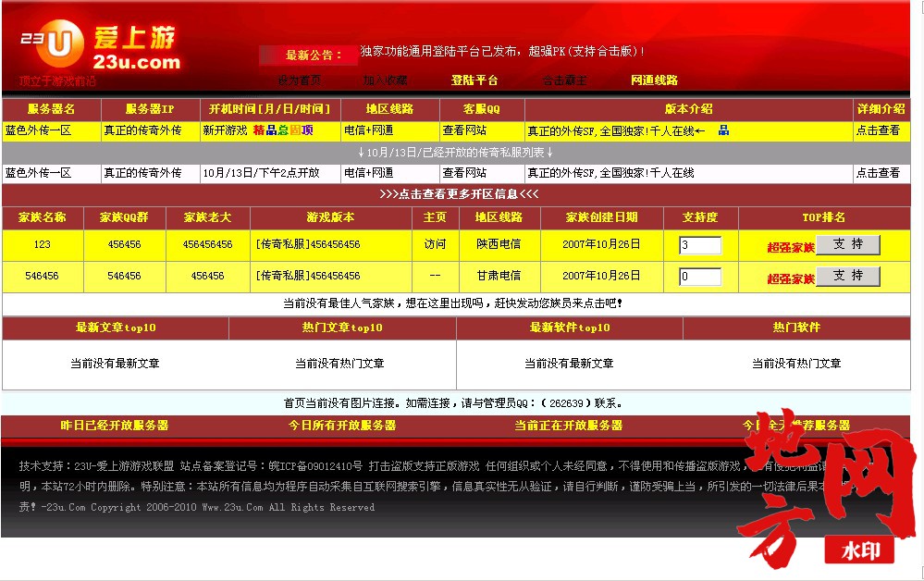Go to 登陆平台 in the navigation bar
The height and width of the screenshot is (581, 924).
474,80
